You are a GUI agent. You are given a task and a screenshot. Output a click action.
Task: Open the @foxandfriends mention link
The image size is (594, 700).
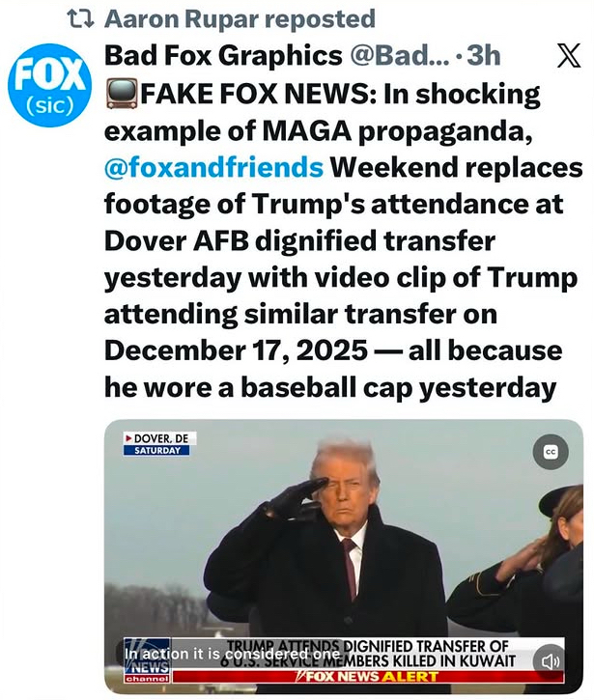[213, 167]
